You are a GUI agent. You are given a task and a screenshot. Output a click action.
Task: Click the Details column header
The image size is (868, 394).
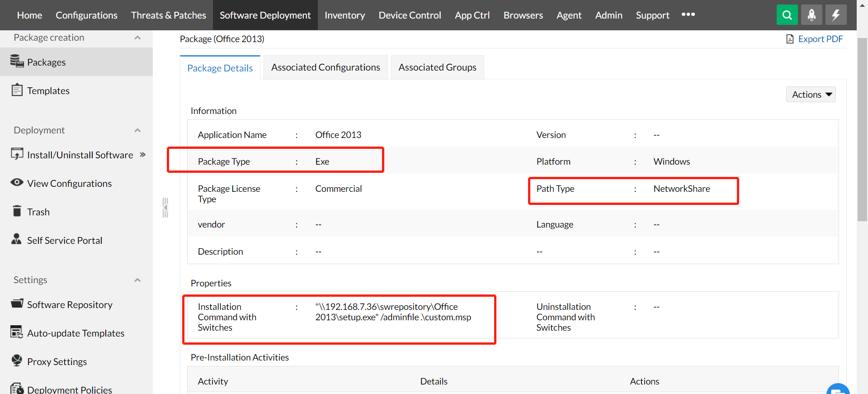pos(434,381)
